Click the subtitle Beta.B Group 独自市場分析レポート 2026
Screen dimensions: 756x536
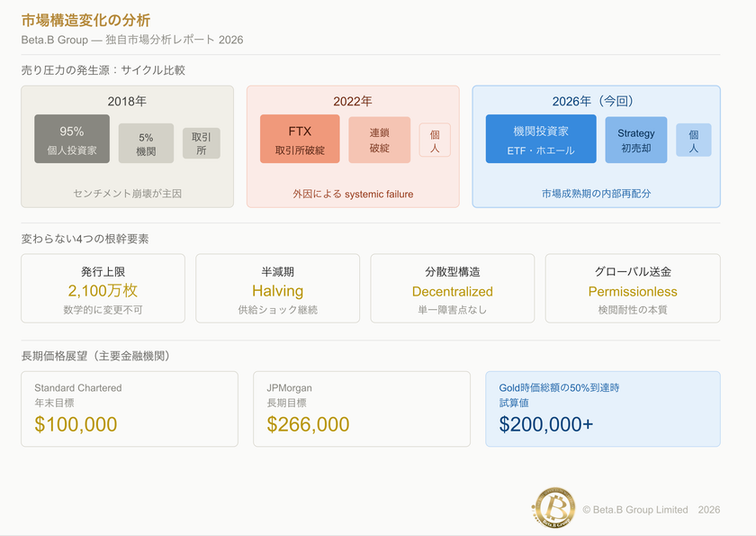coord(132,40)
